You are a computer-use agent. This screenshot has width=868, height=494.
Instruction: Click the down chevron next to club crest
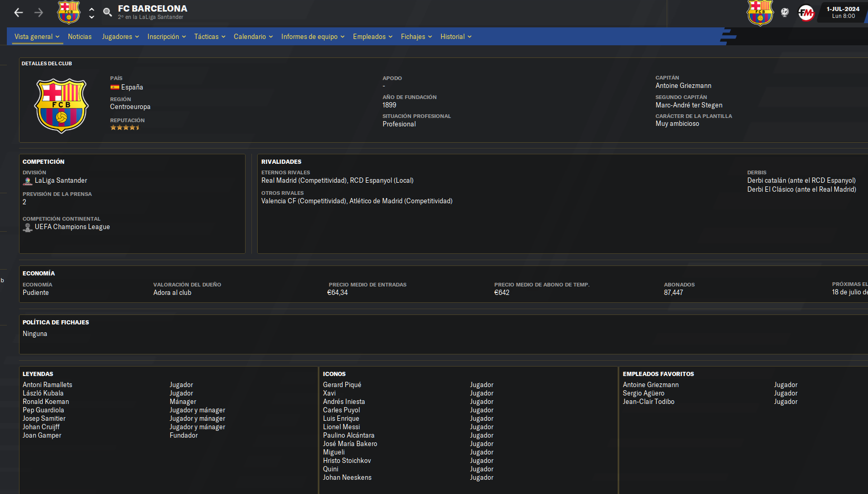[92, 17]
